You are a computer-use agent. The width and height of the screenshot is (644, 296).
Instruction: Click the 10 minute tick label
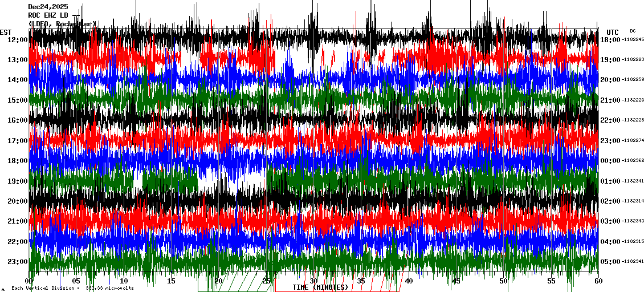click(124, 281)
